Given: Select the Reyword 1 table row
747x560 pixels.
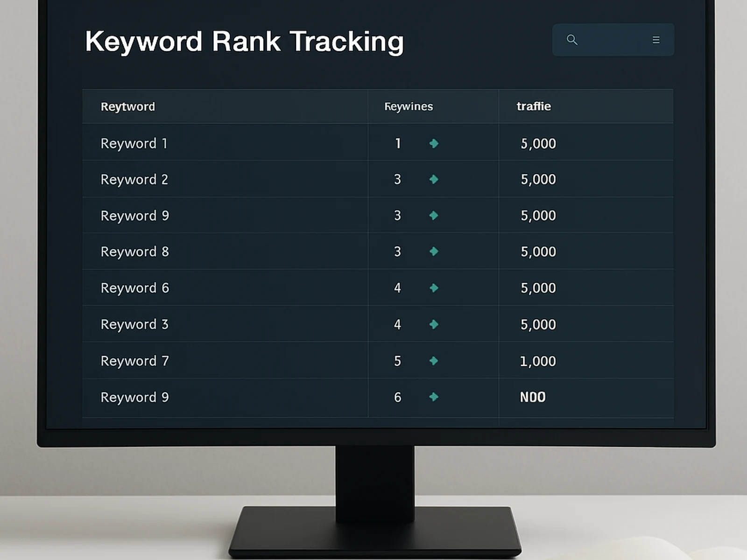Looking at the screenshot, I should (x=134, y=144).
